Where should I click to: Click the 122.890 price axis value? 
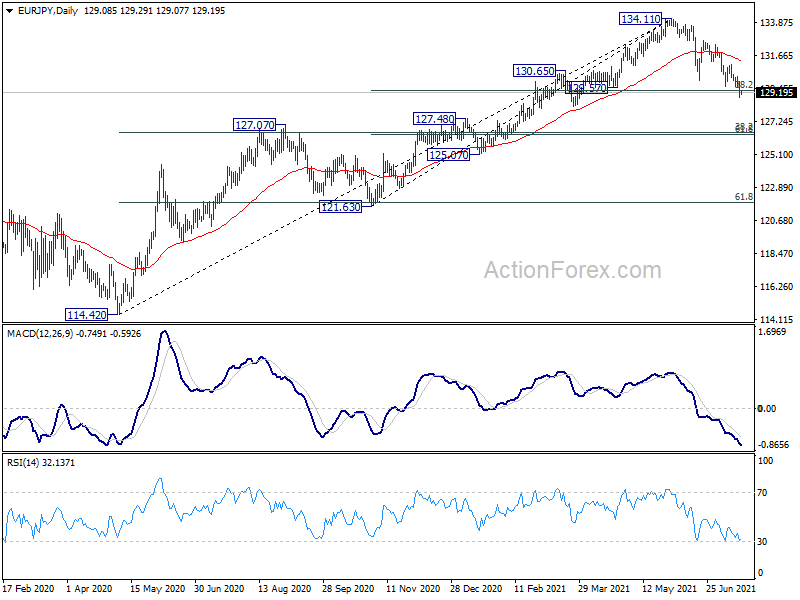click(x=777, y=188)
